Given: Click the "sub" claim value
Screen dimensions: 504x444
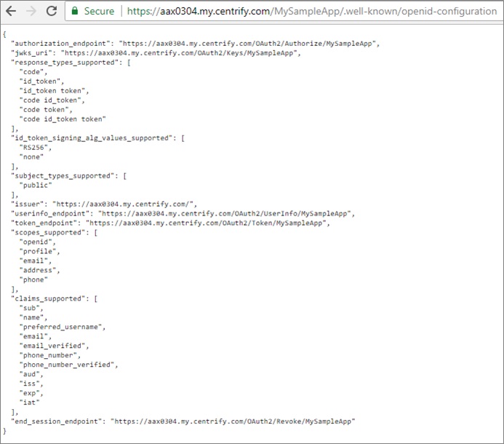Looking at the screenshot, I should (31, 308).
